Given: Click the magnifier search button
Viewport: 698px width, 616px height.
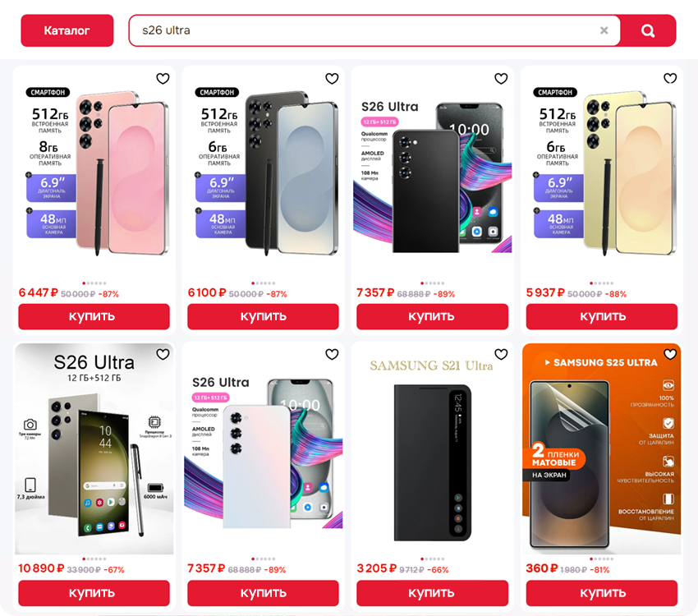Looking at the screenshot, I should [648, 30].
